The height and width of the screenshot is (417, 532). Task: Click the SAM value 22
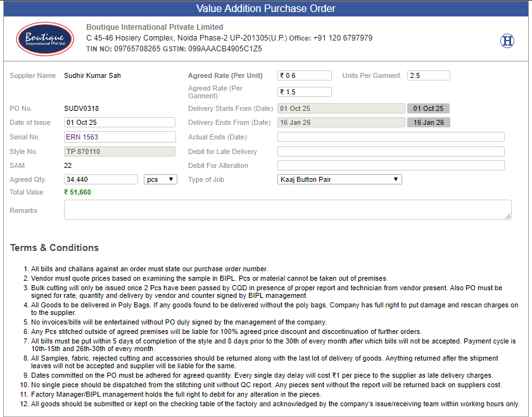pos(68,165)
